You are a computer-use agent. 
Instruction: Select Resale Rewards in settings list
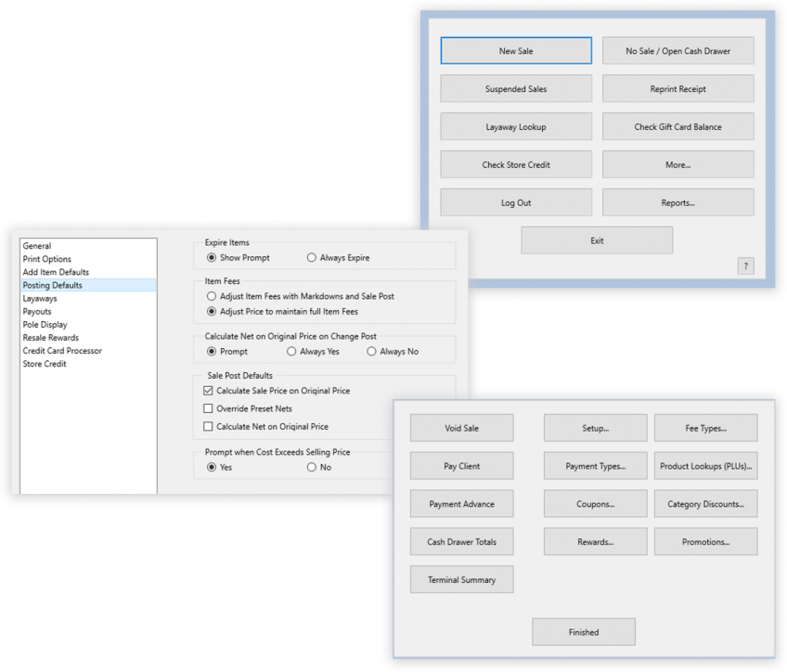point(50,338)
